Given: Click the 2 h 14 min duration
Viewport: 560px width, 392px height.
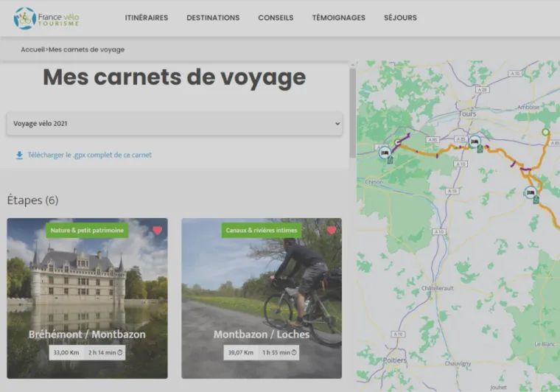Looking at the screenshot, I should click(x=105, y=352).
